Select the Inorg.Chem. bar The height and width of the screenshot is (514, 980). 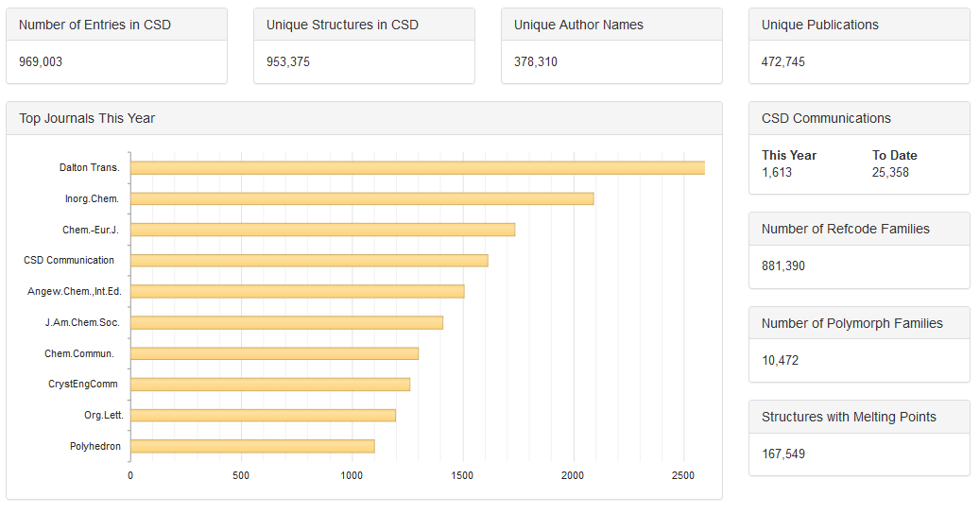[362, 198]
